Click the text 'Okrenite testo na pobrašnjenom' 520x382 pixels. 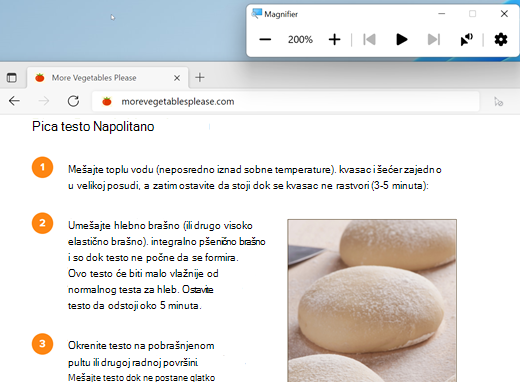coord(141,346)
